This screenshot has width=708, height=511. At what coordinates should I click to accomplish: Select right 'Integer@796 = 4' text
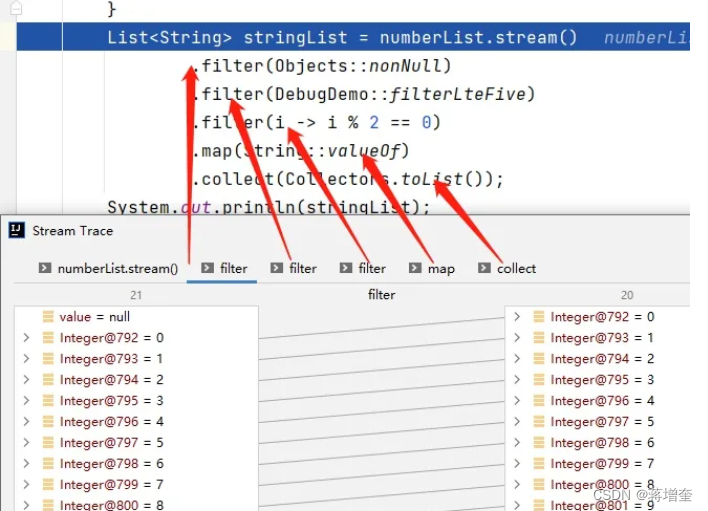602,400
